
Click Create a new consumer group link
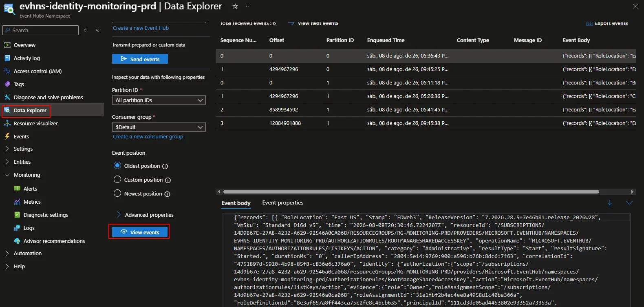148,137
